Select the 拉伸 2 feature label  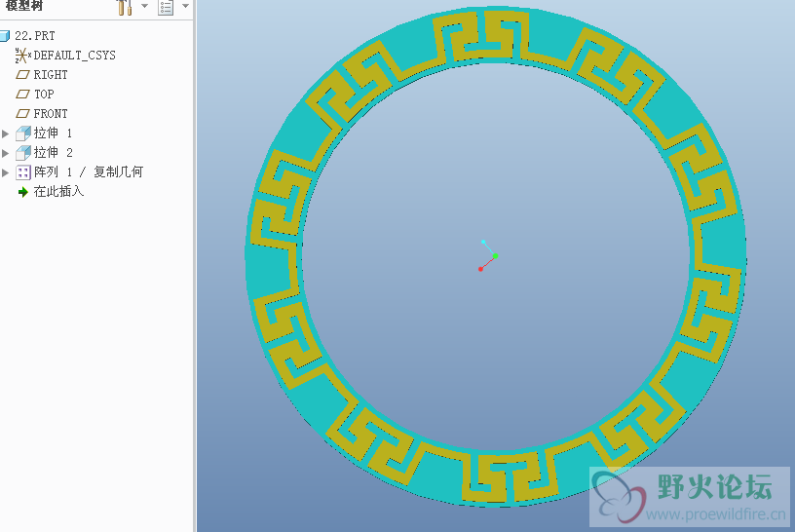53,153
